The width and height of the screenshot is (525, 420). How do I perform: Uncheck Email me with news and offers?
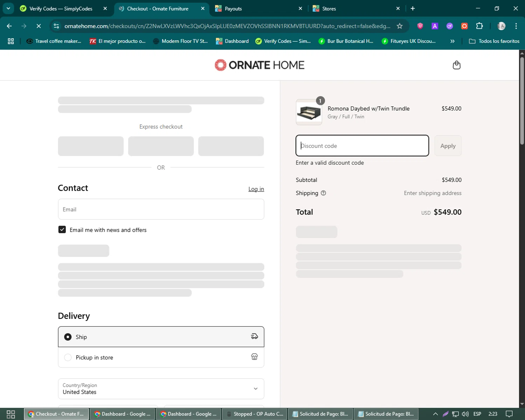(62, 230)
